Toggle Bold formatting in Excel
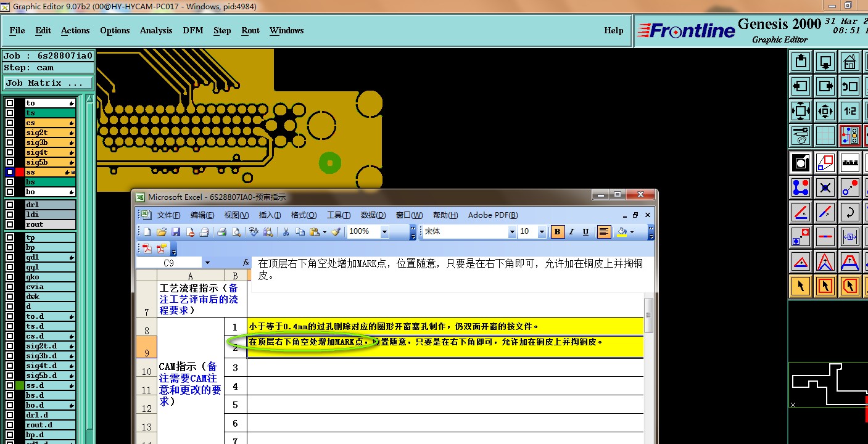868x444 pixels. pos(557,232)
